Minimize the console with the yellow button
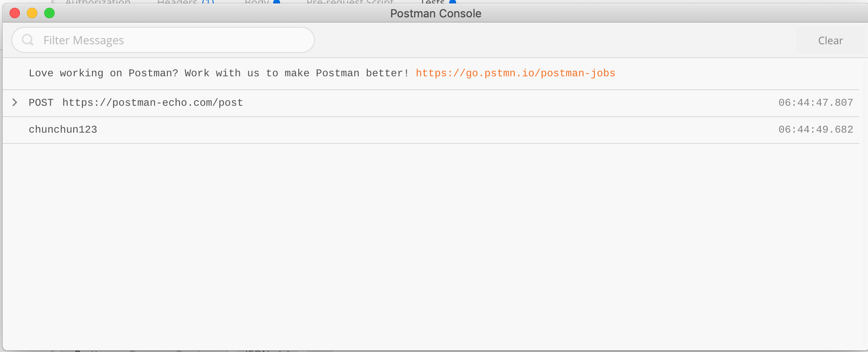868x352 pixels. pyautogui.click(x=32, y=13)
